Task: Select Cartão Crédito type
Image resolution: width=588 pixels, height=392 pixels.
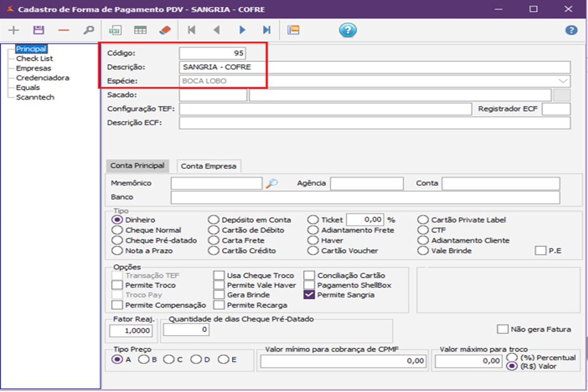Action: pyautogui.click(x=214, y=250)
